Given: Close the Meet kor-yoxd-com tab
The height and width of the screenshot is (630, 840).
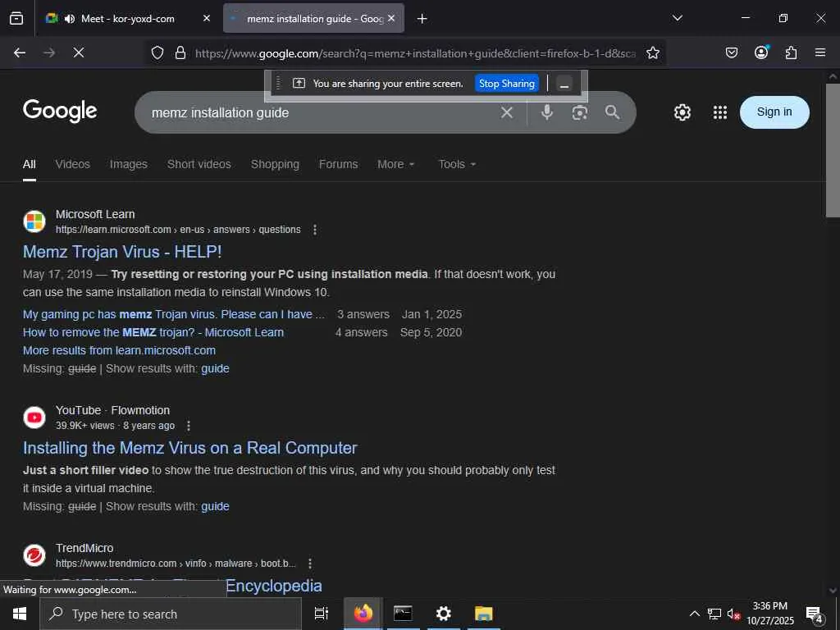Looking at the screenshot, I should click(x=207, y=18).
